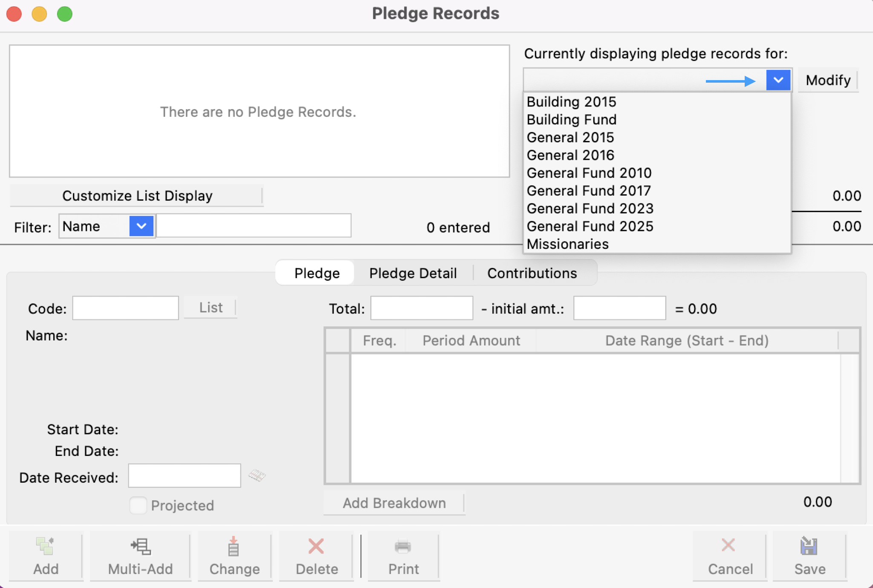The width and height of the screenshot is (873, 588).
Task: Switch to the Pledge Detail tab
Action: click(413, 273)
